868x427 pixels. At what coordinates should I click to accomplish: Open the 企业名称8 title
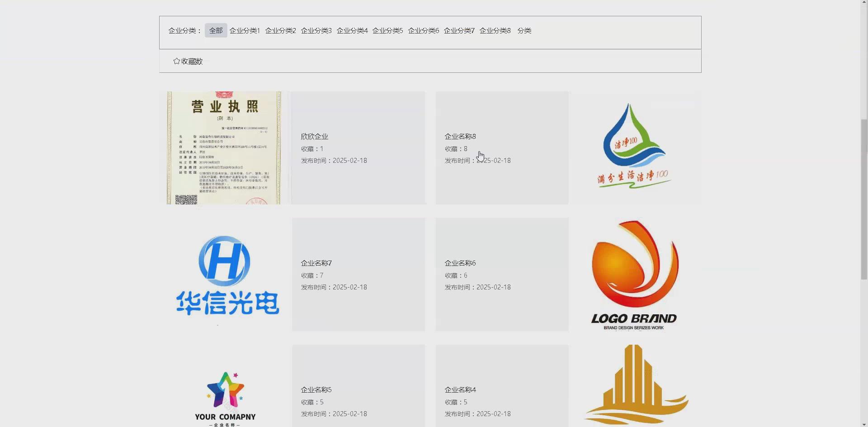click(460, 136)
